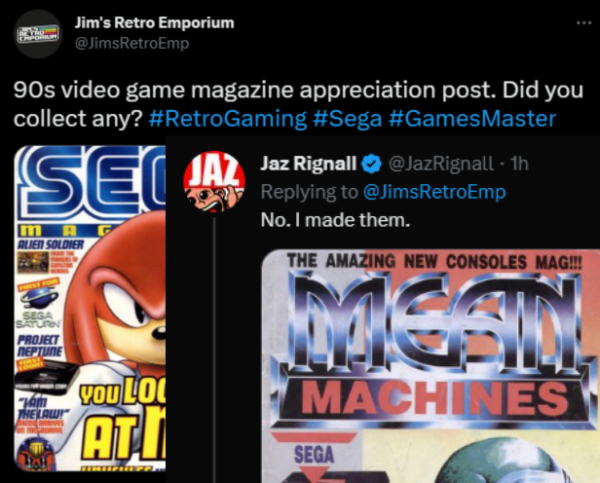Open the @JazRignall handle
Screen dimensions: 600x483
coord(441,164)
